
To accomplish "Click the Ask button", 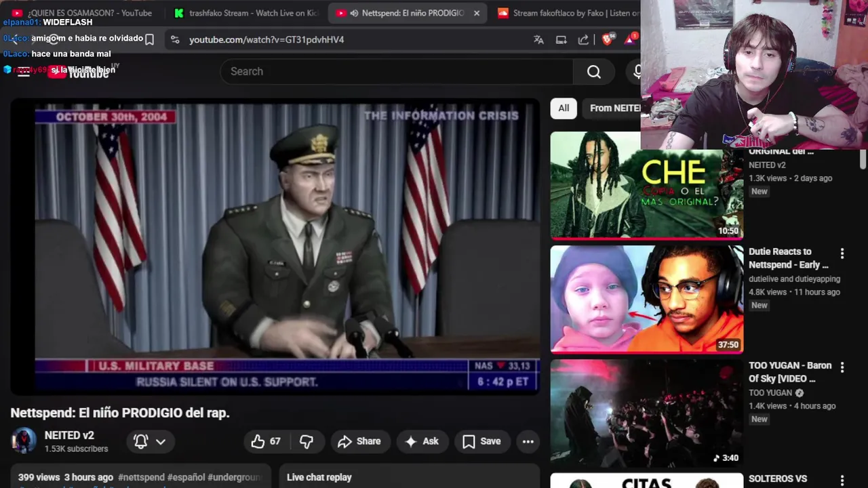I will (422, 441).
